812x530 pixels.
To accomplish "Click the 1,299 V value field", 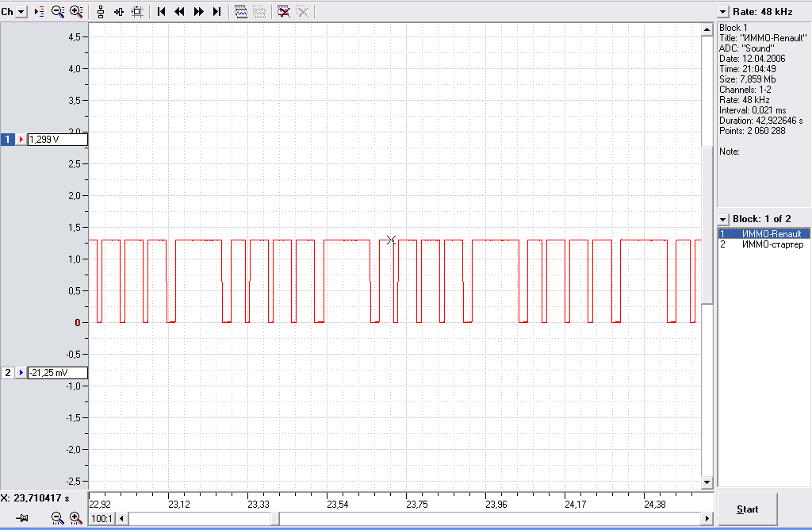I will click(x=57, y=140).
